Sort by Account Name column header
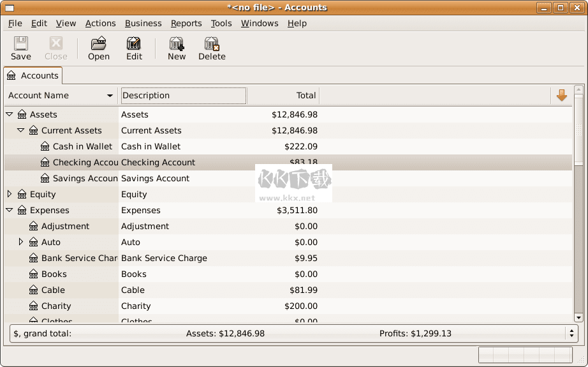Image resolution: width=588 pixels, height=367 pixels. pyautogui.click(x=61, y=96)
